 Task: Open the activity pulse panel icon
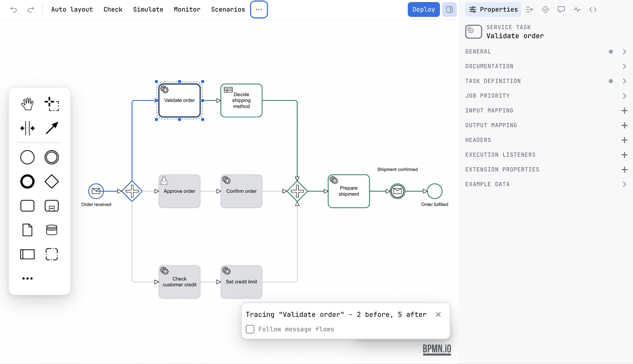coord(577,9)
